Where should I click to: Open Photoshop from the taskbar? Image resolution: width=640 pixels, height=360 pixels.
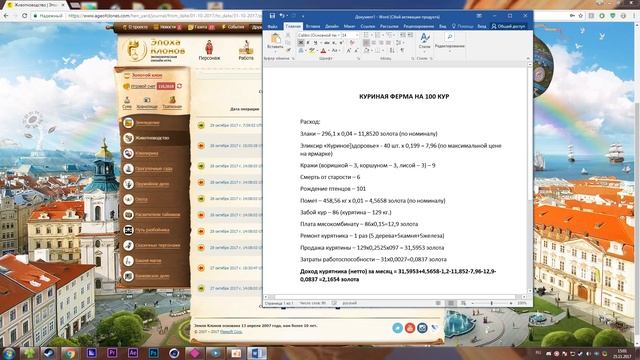153,353
